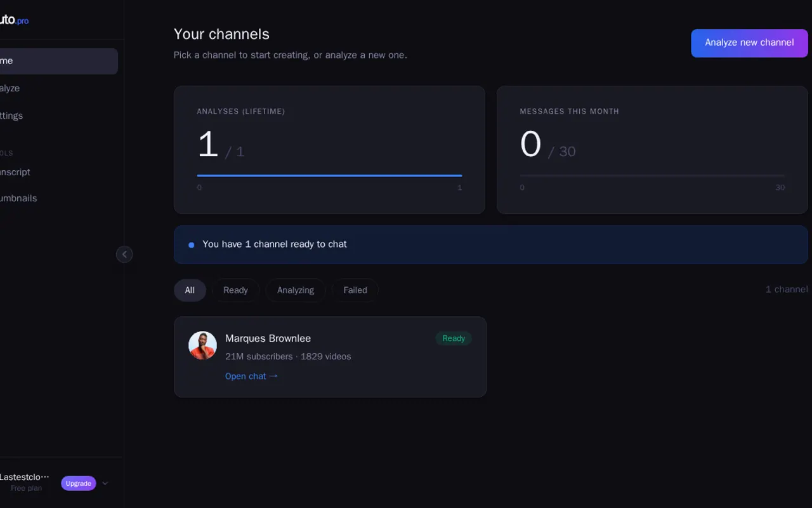Screen dimensions: 812x508
Task: Click the 'Free plan' label
Action: tap(26, 488)
